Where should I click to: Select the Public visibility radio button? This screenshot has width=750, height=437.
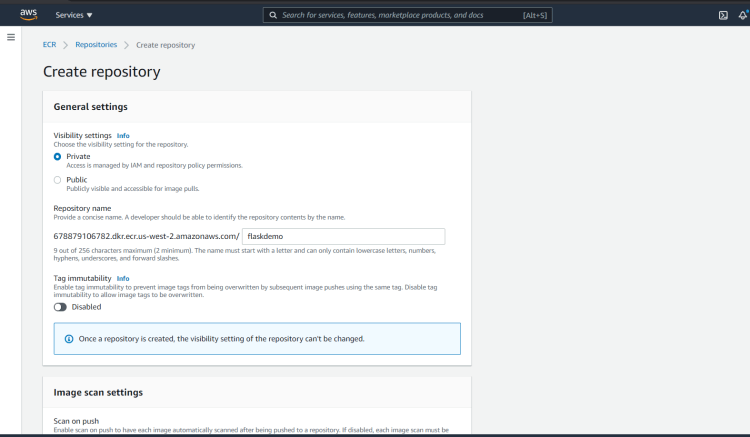pos(57,180)
